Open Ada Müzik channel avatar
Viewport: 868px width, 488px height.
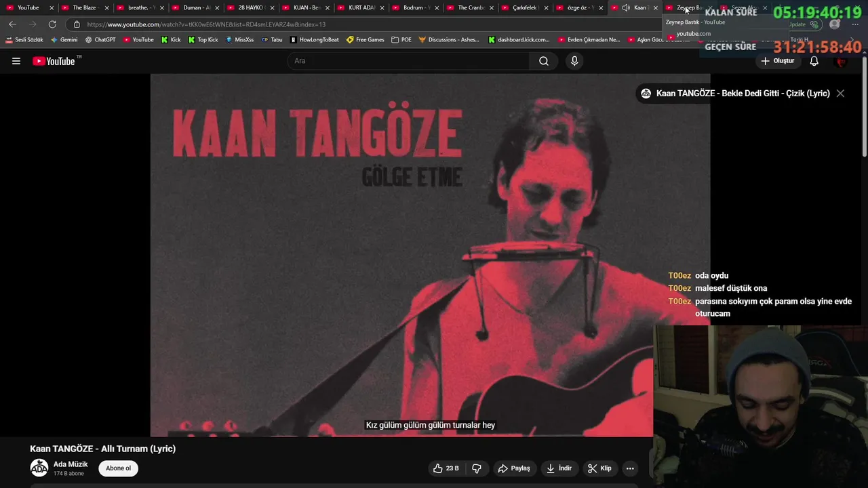coord(39,468)
